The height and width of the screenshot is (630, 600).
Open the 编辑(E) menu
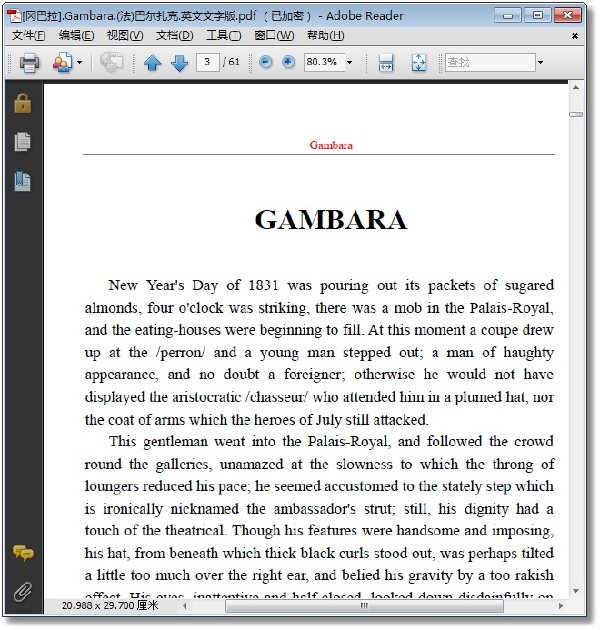(x=76, y=36)
